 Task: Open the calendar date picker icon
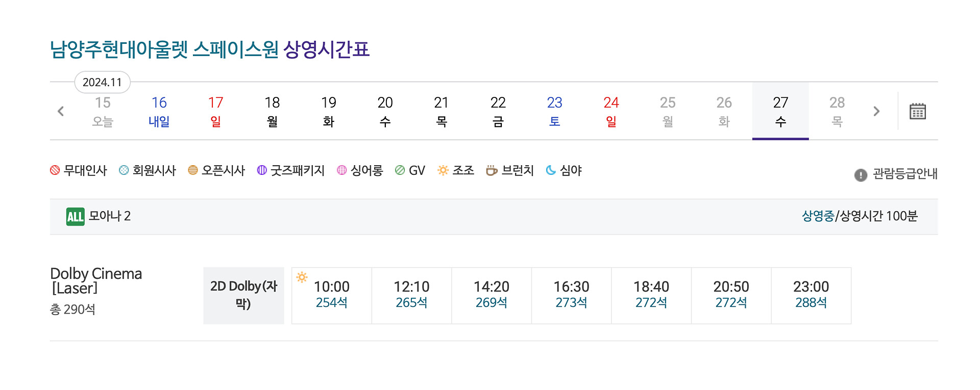pos(917,111)
